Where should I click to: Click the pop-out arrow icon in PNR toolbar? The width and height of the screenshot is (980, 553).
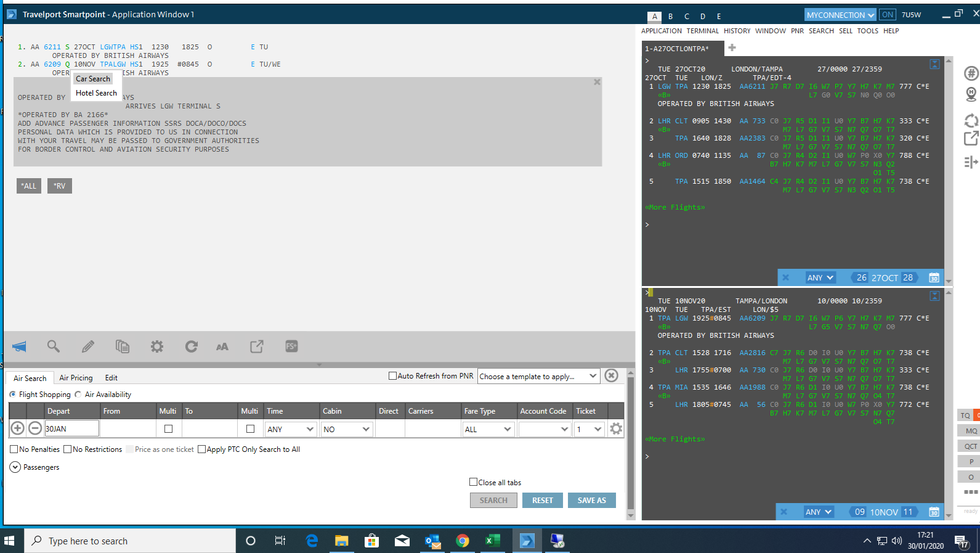pos(257,346)
